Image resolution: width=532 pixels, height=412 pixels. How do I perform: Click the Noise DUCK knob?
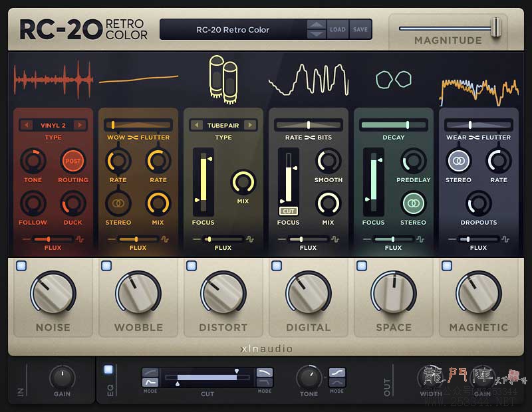point(73,203)
